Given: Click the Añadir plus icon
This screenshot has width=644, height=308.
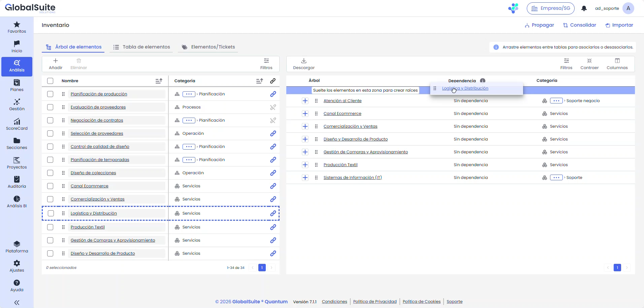Looking at the screenshot, I should [56, 61].
